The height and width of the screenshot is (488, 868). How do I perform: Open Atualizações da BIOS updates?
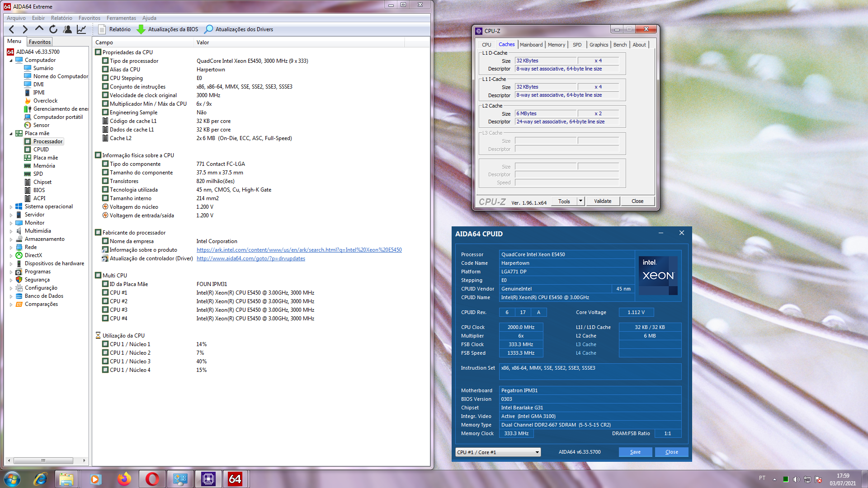click(167, 29)
